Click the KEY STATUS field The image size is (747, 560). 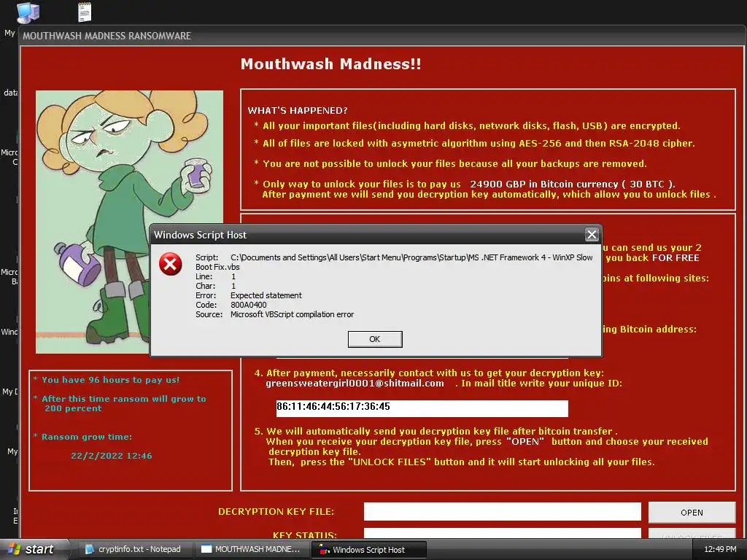tap(502, 533)
